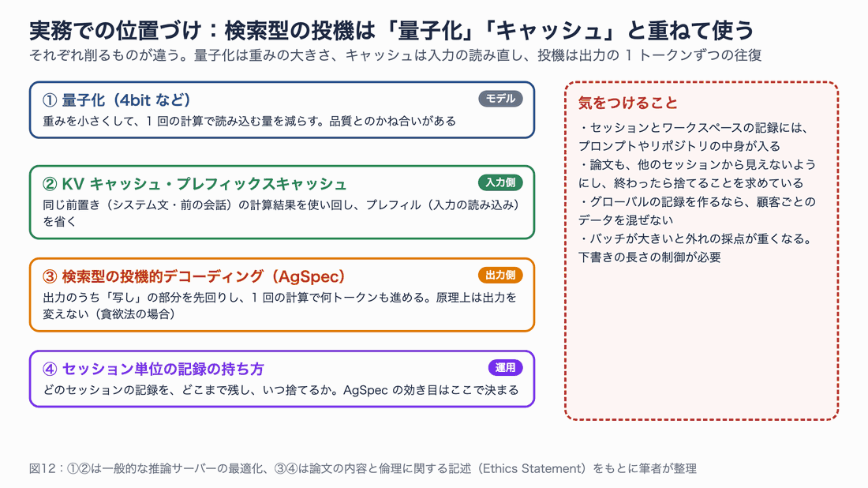The height and width of the screenshot is (488, 868).
Task: Click the gray モデル badge
Action: [500, 99]
